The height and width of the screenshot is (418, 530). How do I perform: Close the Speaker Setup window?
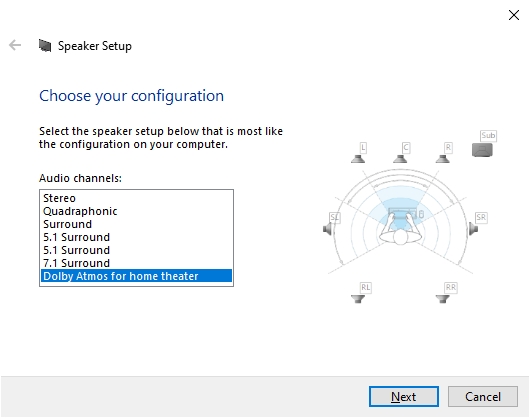coord(514,15)
